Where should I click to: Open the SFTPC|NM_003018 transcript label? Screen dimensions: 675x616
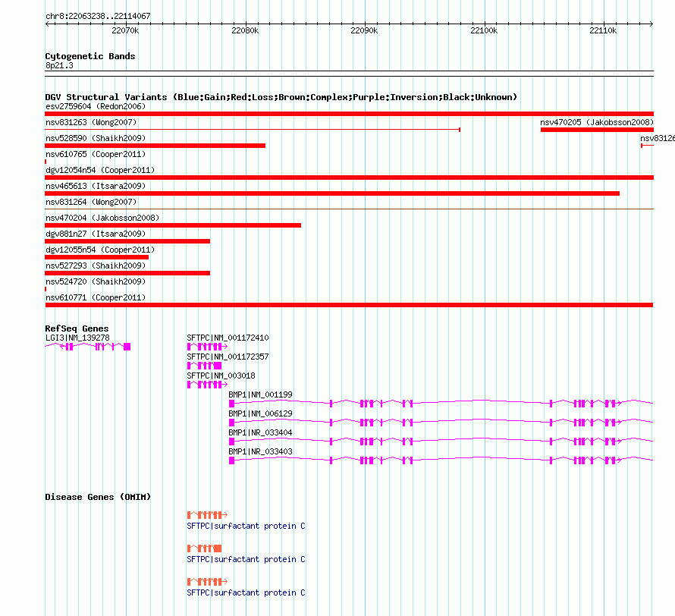[x=221, y=376]
